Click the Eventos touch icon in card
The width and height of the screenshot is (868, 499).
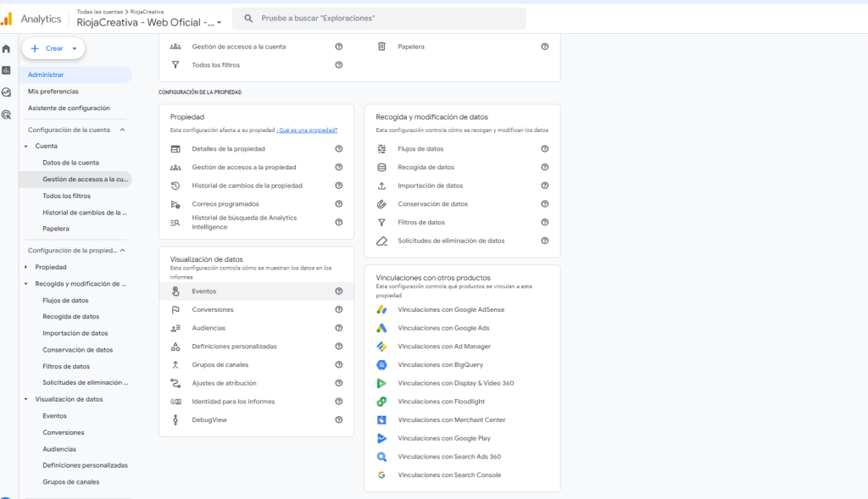(175, 291)
